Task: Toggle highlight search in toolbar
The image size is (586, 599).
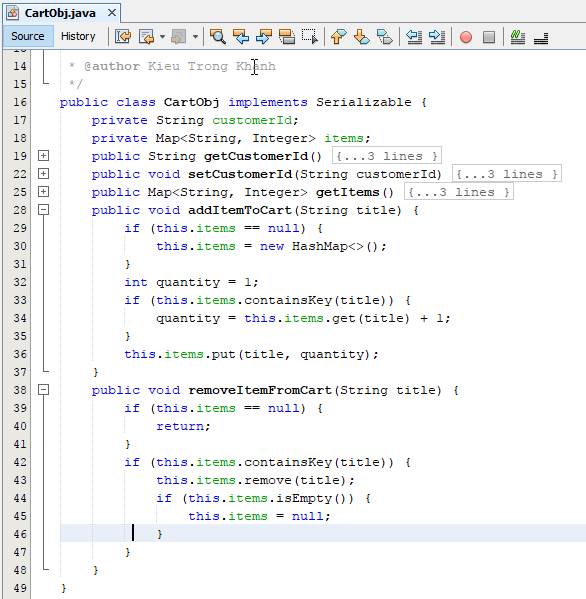Action: [287, 37]
